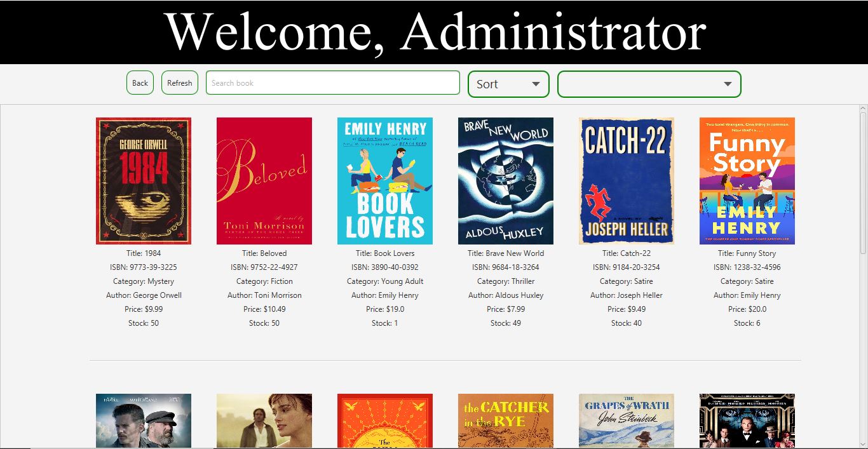Image resolution: width=868 pixels, height=449 pixels.
Task: Select the Book Lovers cover
Action: [385, 181]
